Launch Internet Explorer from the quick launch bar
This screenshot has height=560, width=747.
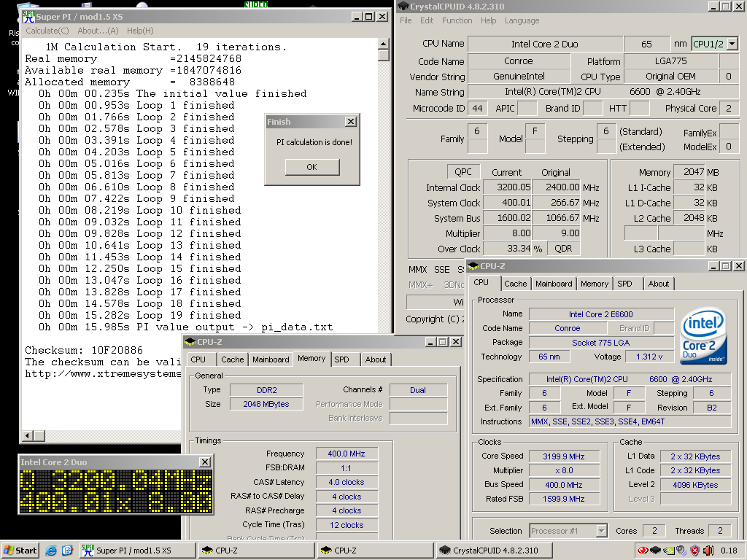[x=51, y=551]
